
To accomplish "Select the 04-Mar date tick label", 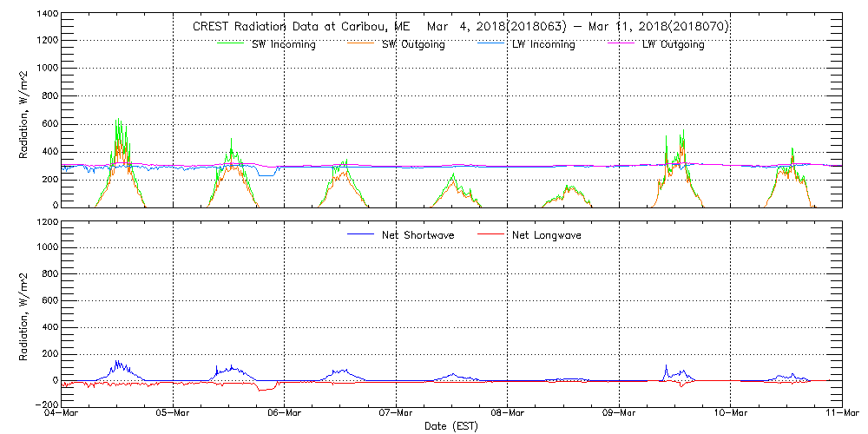I will coord(62,415).
